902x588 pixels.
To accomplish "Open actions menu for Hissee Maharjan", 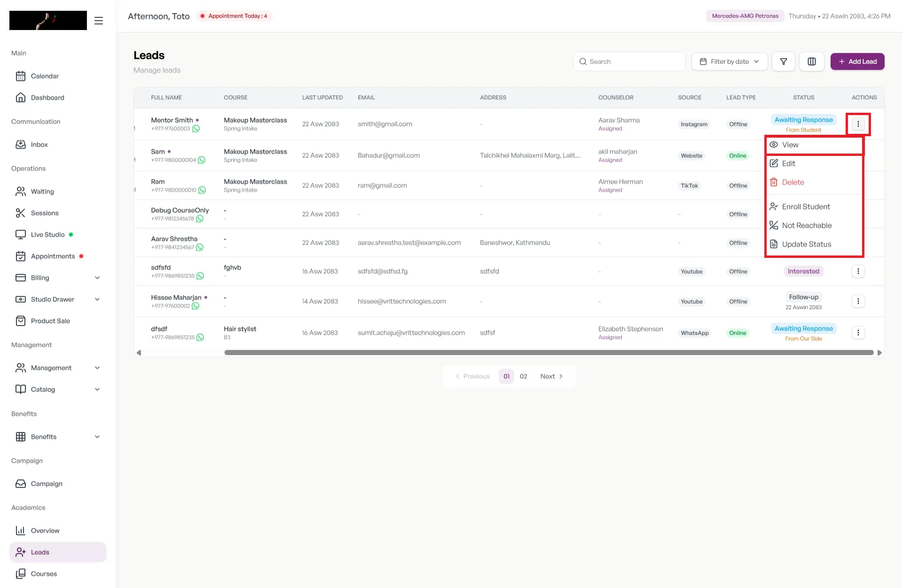I will pyautogui.click(x=858, y=302).
